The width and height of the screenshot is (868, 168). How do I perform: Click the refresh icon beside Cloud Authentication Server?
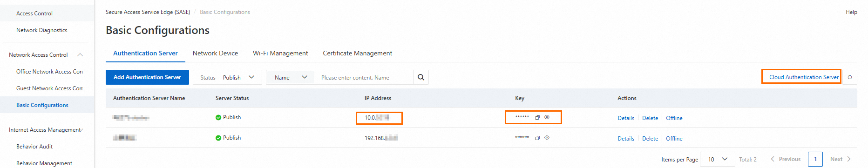[x=850, y=77]
